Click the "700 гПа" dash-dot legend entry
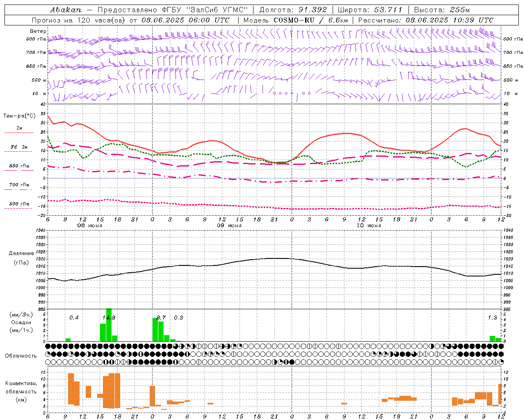Image resolution: width=525 pixels, height=420 pixels. [19, 186]
